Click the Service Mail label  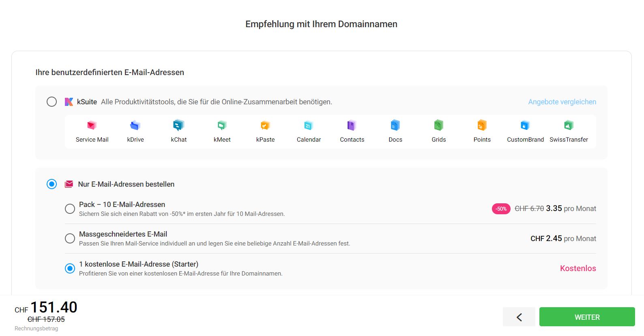point(92,140)
